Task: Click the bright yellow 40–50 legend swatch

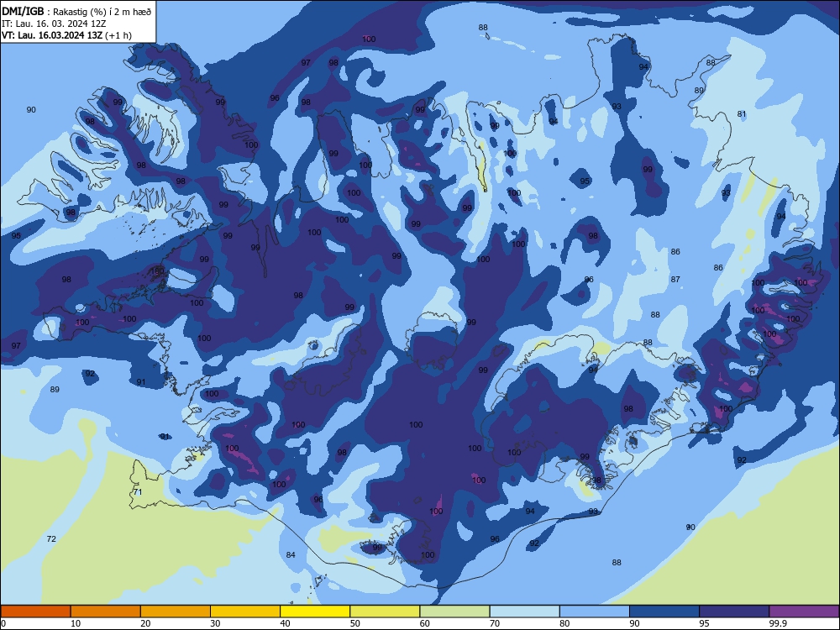Action: coord(315,612)
